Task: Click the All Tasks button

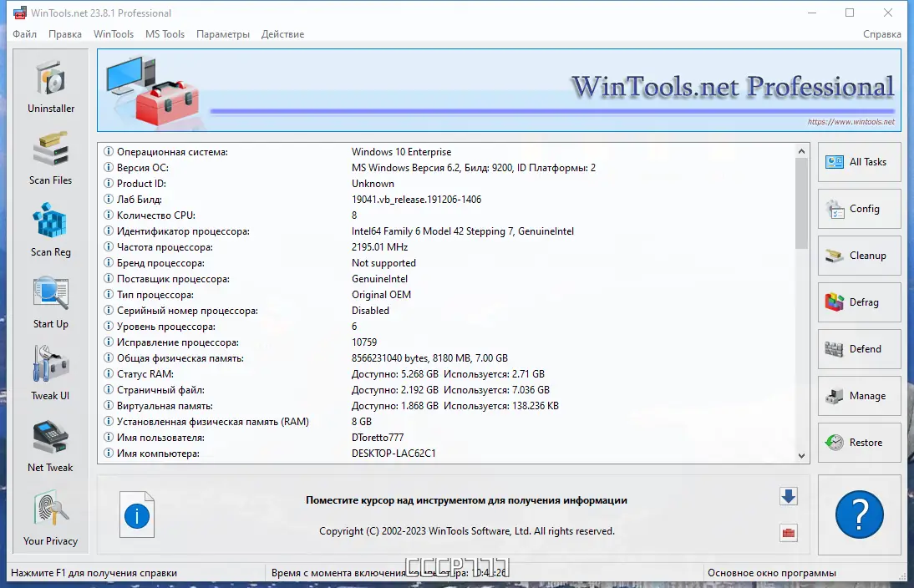Action: click(859, 162)
